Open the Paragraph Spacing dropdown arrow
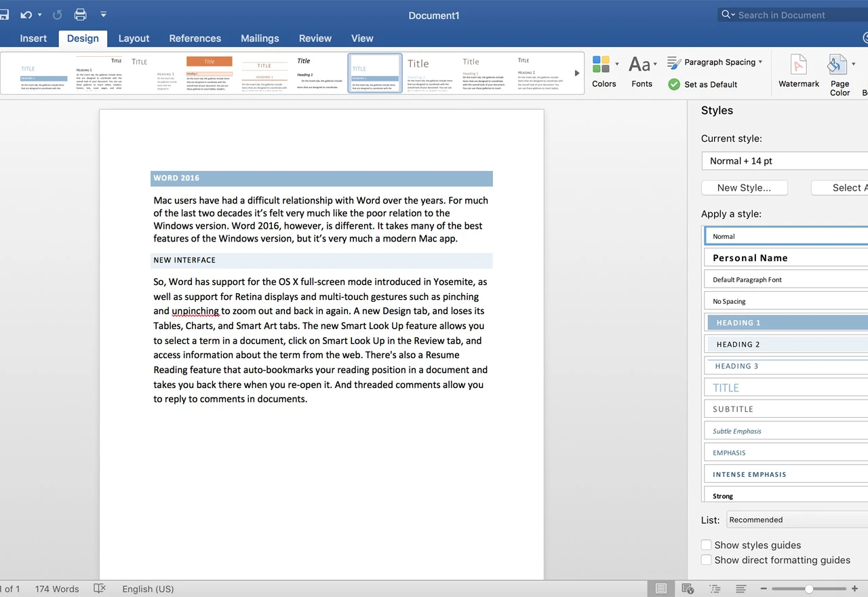This screenshot has height=597, width=868. 760,62
